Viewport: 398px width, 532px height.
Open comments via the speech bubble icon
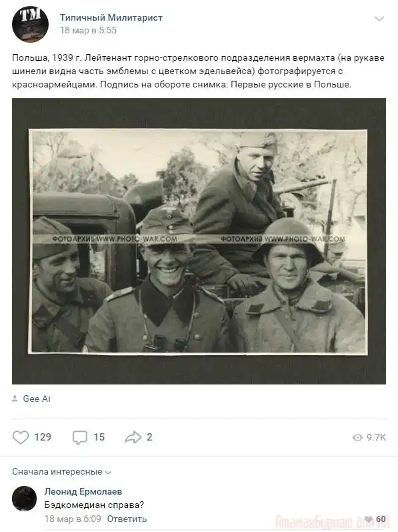(x=80, y=437)
